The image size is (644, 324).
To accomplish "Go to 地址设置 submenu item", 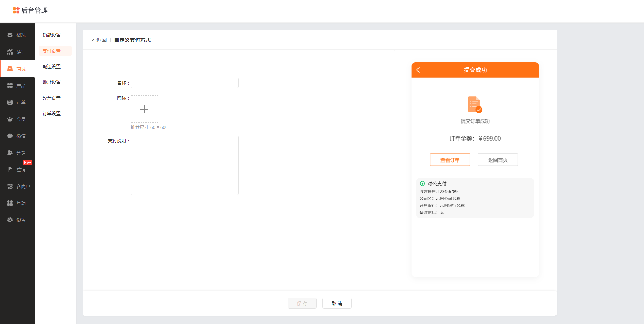I will click(52, 82).
